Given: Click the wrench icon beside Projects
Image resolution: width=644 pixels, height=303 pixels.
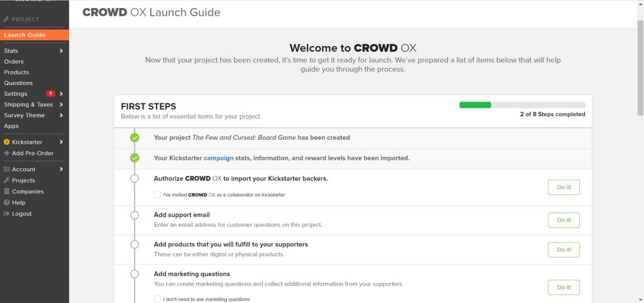Looking at the screenshot, I should pos(6,181).
